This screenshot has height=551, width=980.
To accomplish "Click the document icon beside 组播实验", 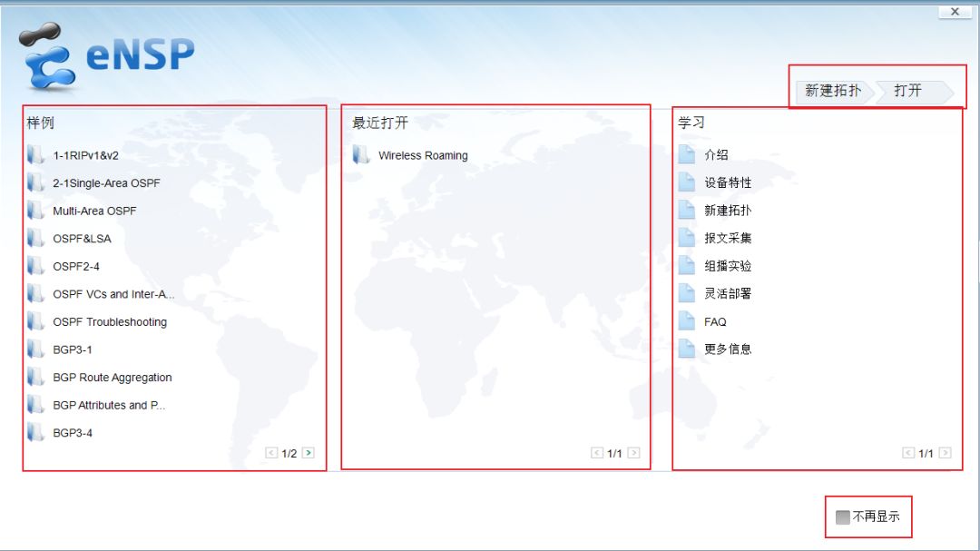I will [687, 265].
